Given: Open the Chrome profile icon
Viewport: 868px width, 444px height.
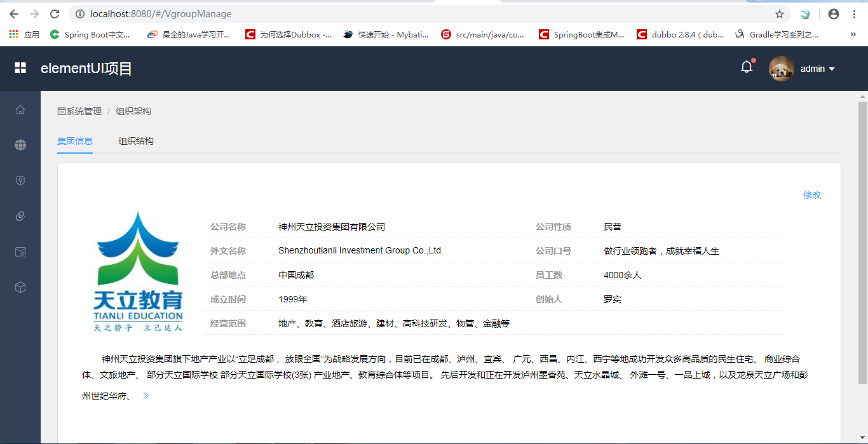Looking at the screenshot, I should (x=834, y=14).
